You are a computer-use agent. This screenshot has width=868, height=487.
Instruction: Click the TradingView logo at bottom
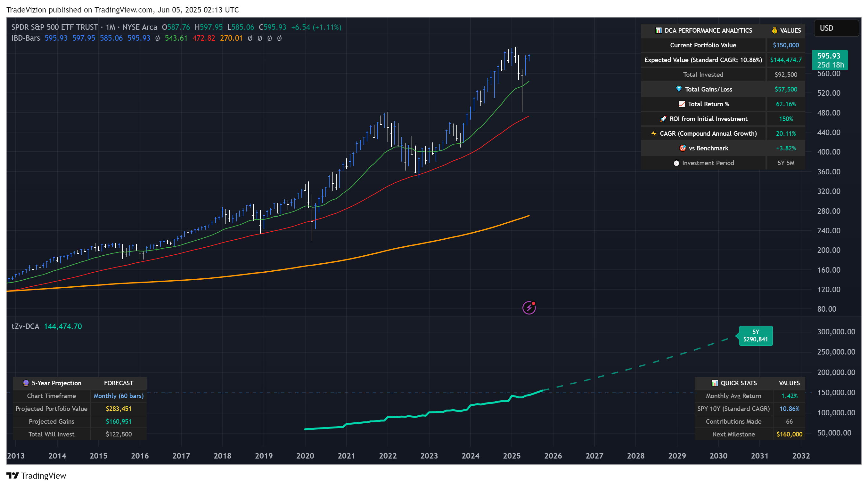(x=36, y=475)
